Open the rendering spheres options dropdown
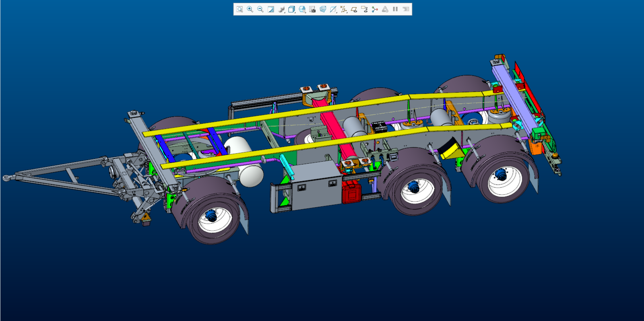Screen dimensions: 644x321 click(282, 9)
